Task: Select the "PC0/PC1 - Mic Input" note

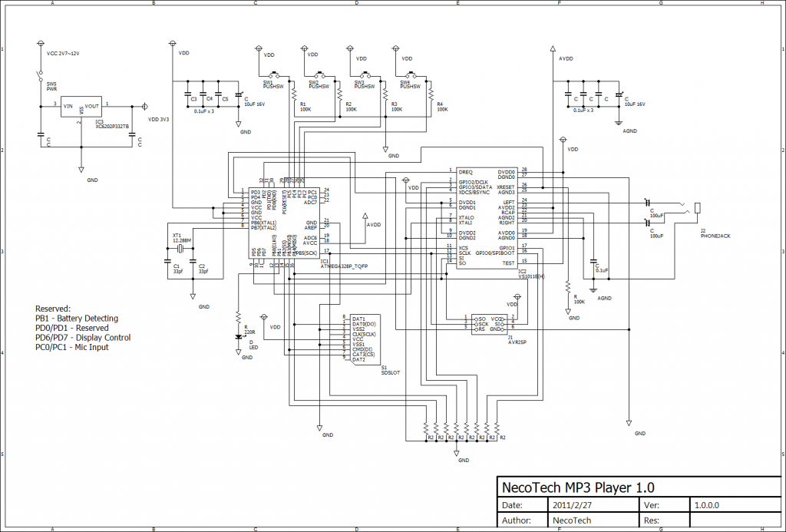Action: [x=71, y=347]
